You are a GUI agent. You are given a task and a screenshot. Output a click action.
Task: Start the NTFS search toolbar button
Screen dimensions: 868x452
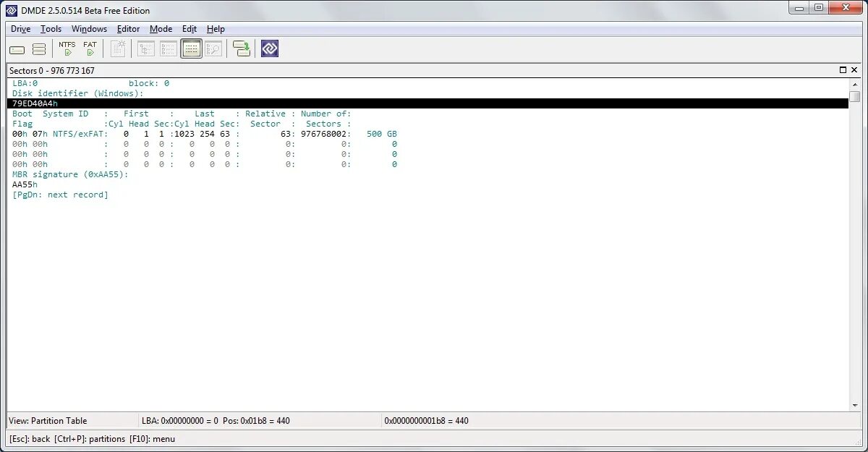tap(67, 49)
